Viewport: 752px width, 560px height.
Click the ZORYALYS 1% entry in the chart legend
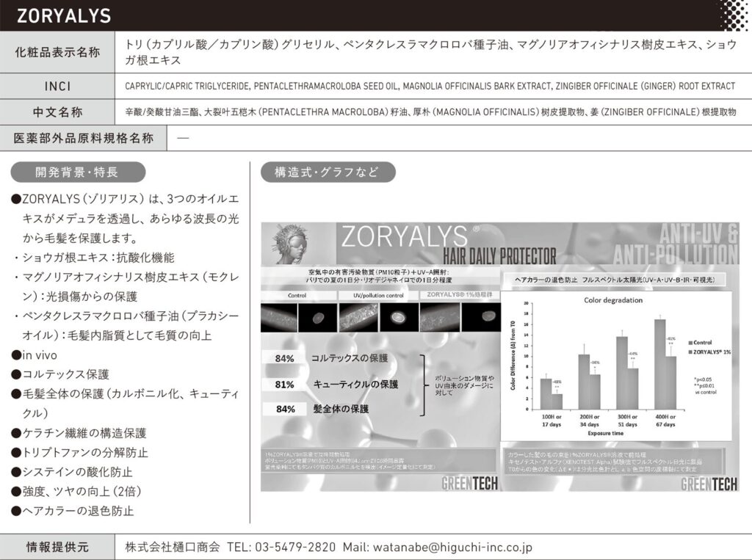click(710, 352)
